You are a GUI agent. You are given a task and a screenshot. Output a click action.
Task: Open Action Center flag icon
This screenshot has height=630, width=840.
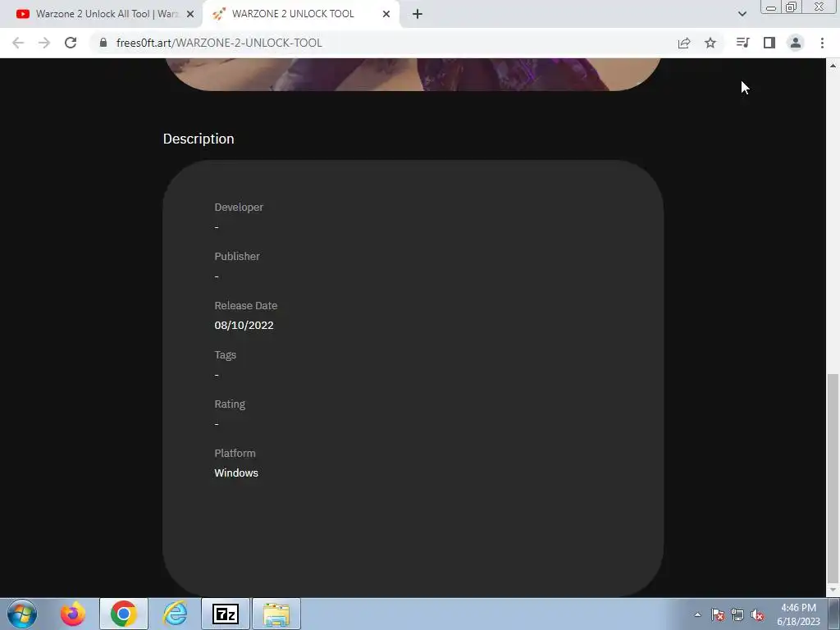718,614
